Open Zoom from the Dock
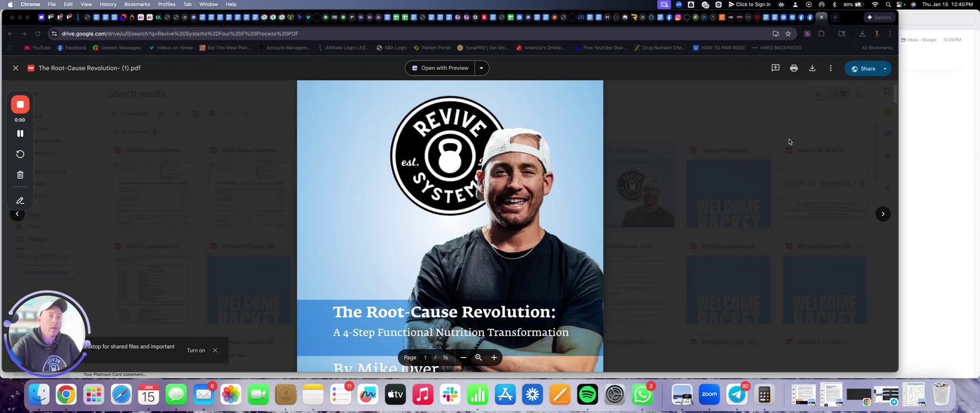 pos(710,395)
